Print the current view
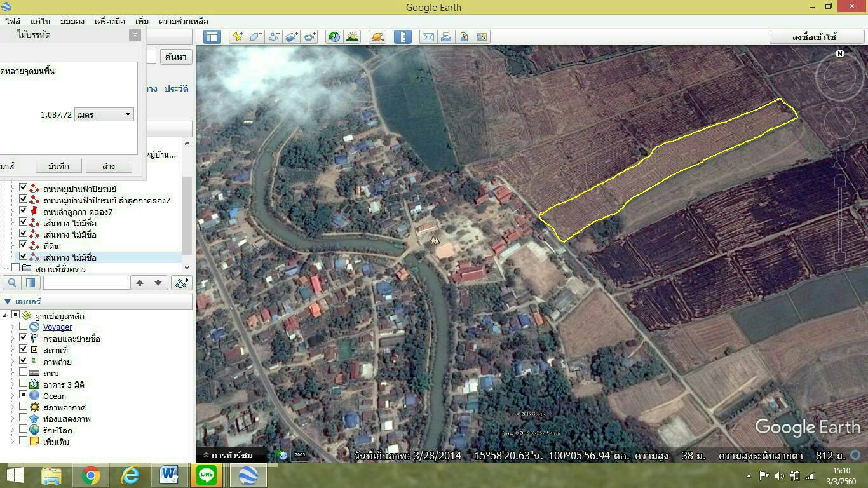Viewport: 868px width, 488px height. (x=445, y=37)
